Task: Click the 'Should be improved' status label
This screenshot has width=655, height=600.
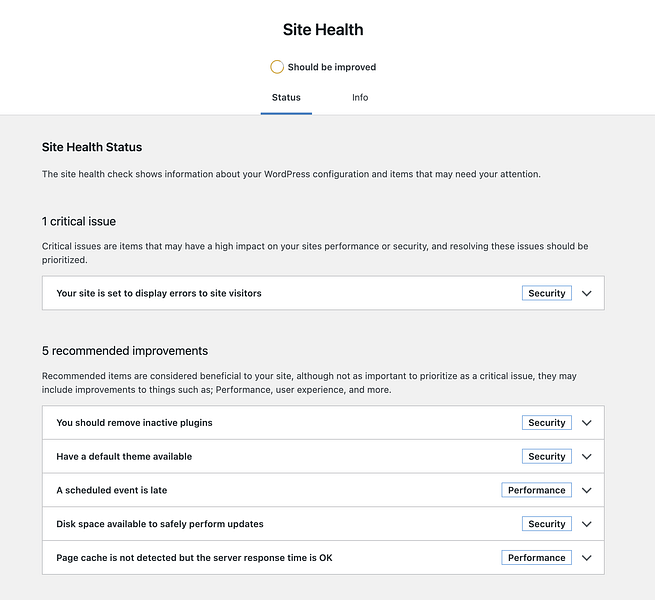Action: 332,67
